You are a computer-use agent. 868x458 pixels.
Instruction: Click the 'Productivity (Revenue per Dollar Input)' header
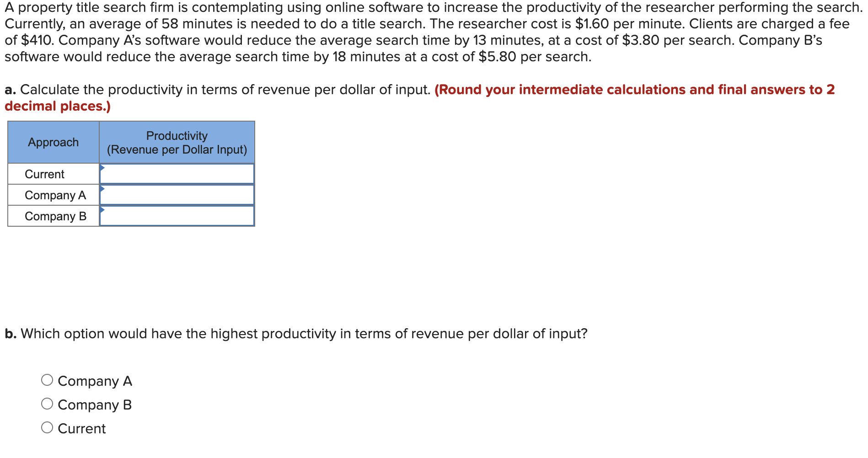[177, 142]
